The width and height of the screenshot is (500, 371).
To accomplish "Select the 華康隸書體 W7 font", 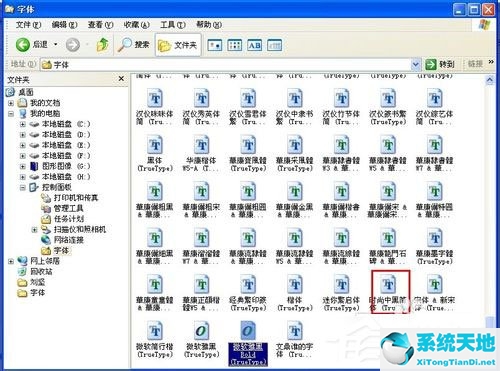I will pos(435,153).
